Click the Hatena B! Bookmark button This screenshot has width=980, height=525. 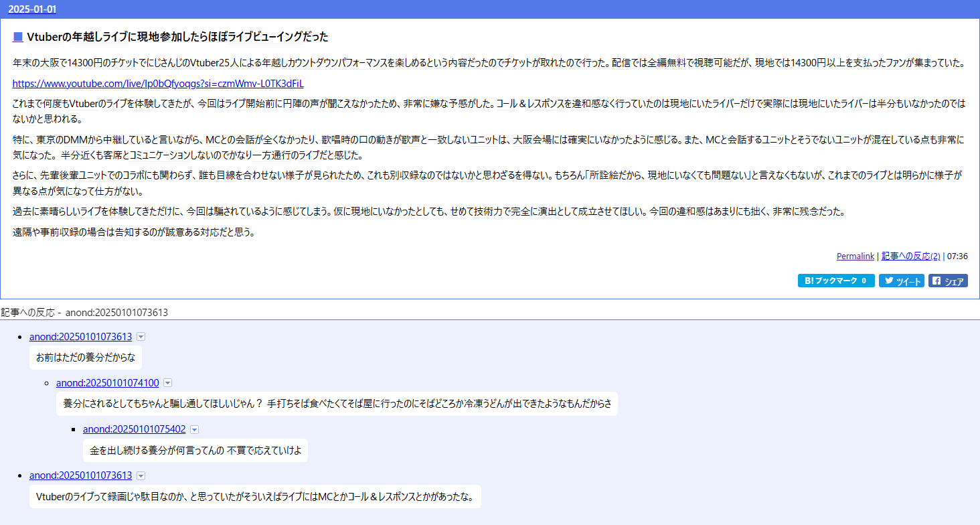coord(835,281)
